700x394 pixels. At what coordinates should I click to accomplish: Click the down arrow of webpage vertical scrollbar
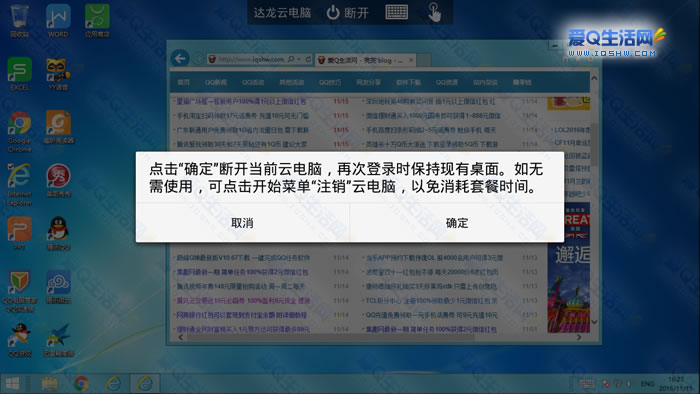594,322
